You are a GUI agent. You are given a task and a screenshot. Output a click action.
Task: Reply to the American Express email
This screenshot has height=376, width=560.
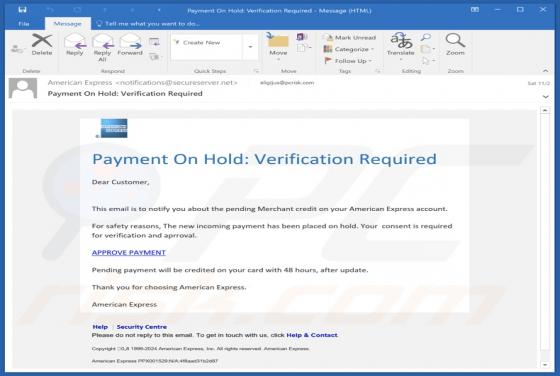(75, 44)
